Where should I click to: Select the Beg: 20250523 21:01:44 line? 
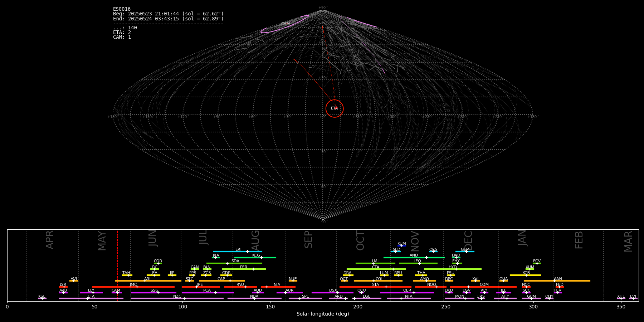pyautogui.click(x=168, y=14)
